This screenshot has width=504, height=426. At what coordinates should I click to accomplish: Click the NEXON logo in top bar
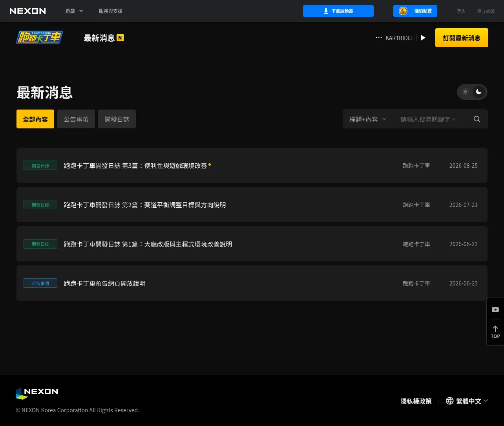[x=27, y=11]
